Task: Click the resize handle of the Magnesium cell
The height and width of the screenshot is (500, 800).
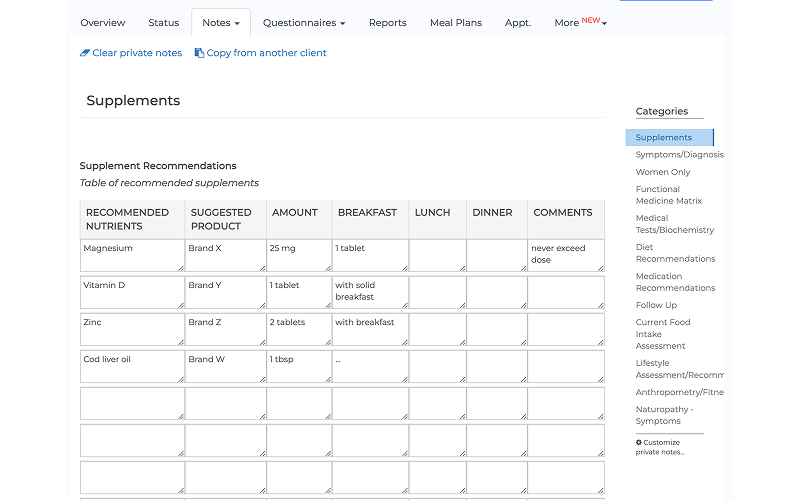Action: pos(181,268)
